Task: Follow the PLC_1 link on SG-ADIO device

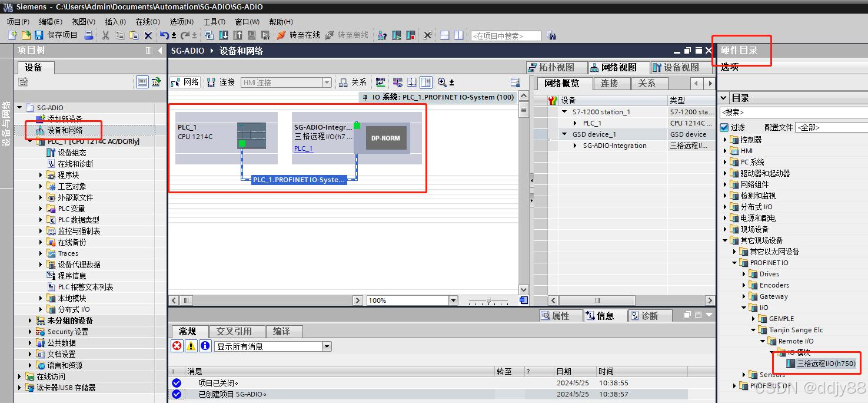Action: click(304, 148)
